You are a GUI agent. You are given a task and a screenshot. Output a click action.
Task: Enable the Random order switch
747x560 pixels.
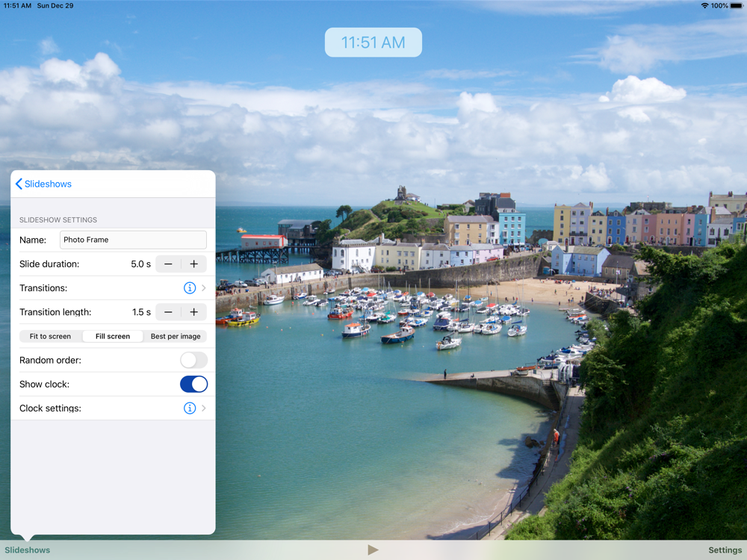pyautogui.click(x=193, y=360)
